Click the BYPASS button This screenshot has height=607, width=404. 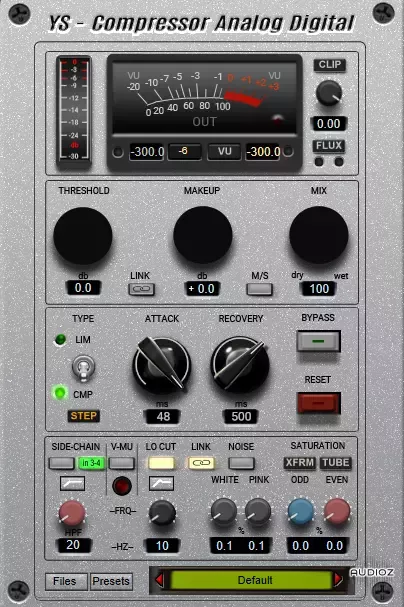coord(318,341)
